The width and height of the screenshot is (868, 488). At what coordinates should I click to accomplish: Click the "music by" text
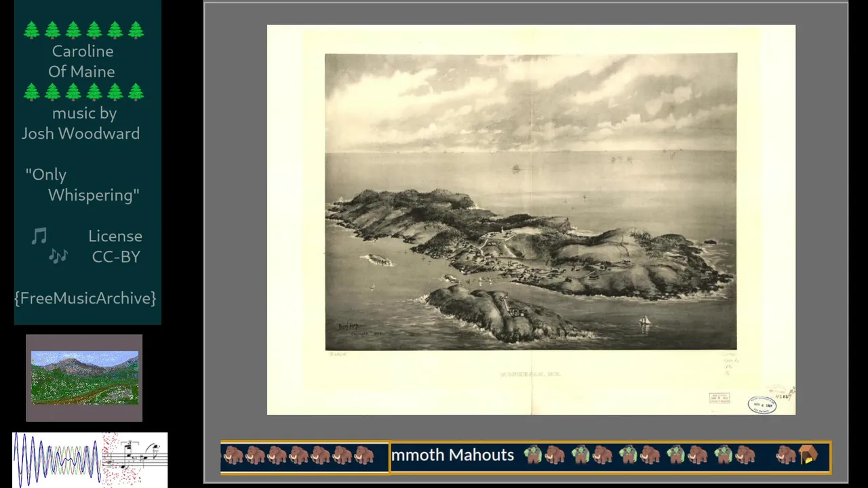85,113
